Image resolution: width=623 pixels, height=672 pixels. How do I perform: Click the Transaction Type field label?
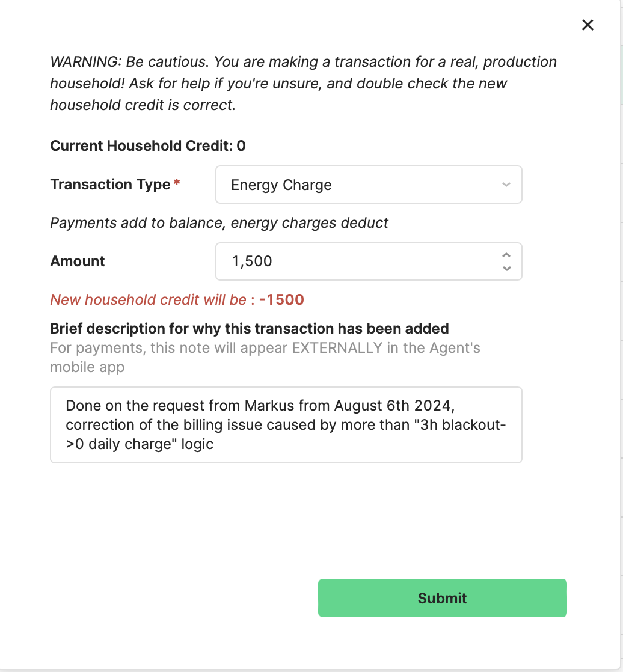[x=110, y=185]
